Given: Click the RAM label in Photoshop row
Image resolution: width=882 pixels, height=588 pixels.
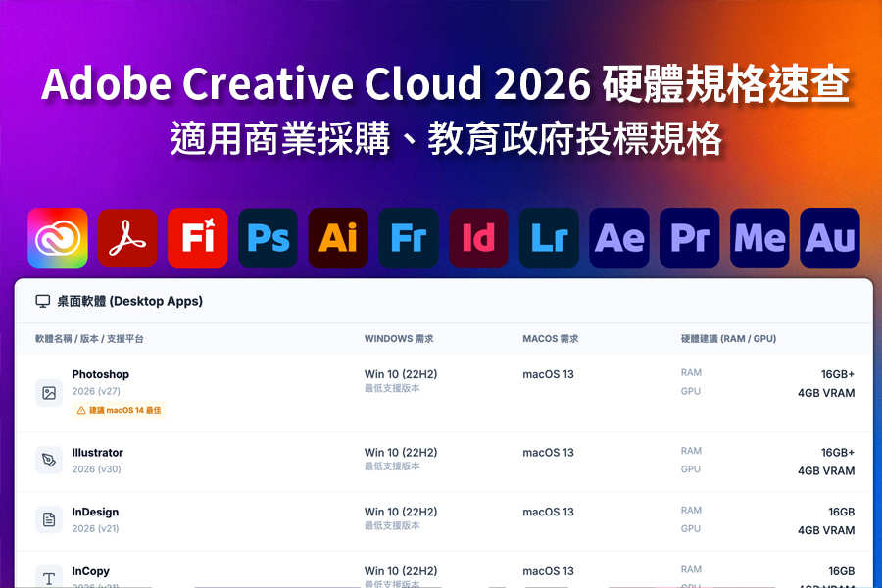Looking at the screenshot, I should point(691,372).
